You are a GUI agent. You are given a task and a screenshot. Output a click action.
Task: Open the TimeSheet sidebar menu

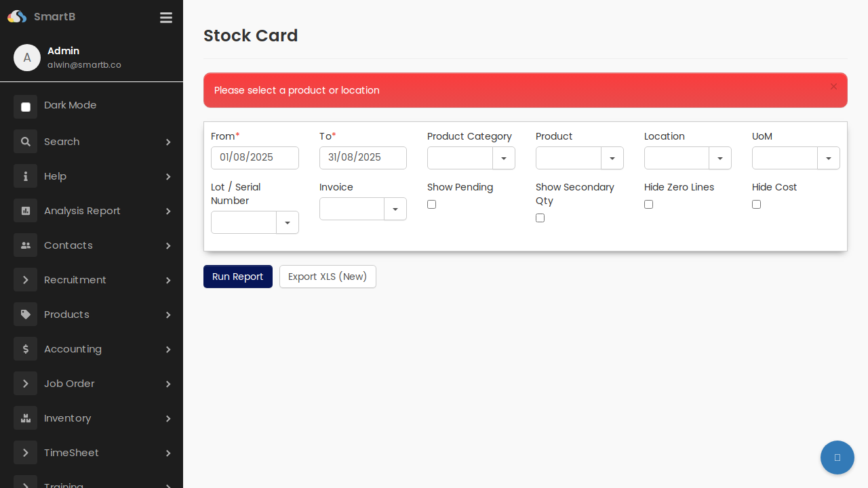click(x=25, y=453)
